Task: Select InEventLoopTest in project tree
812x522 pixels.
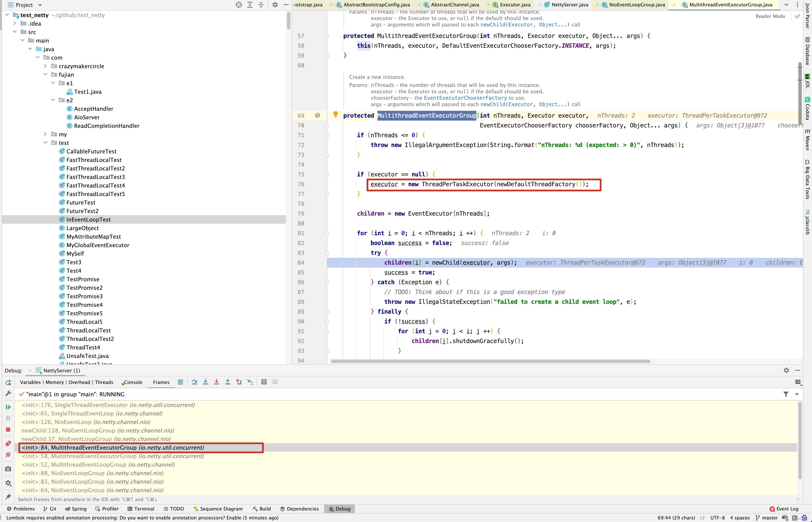Action: pyautogui.click(x=88, y=219)
